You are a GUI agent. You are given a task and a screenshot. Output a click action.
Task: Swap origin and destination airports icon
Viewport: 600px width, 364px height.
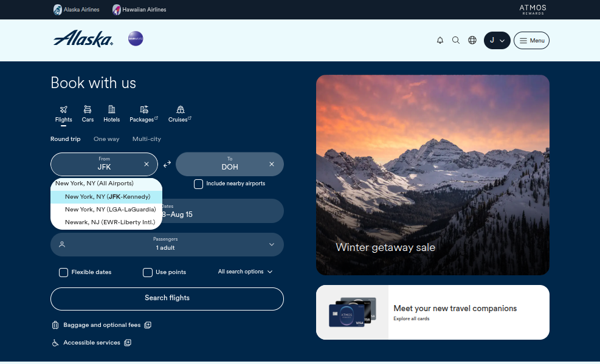[167, 165]
